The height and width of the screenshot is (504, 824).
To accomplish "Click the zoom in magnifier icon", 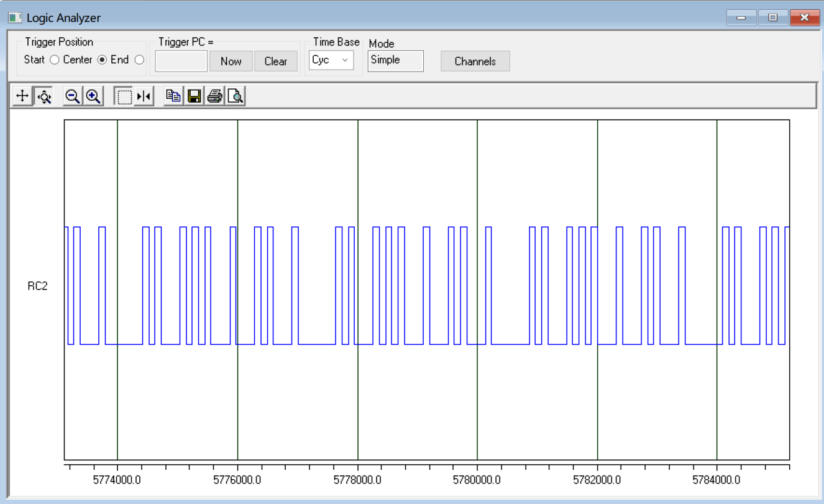I will coord(94,96).
